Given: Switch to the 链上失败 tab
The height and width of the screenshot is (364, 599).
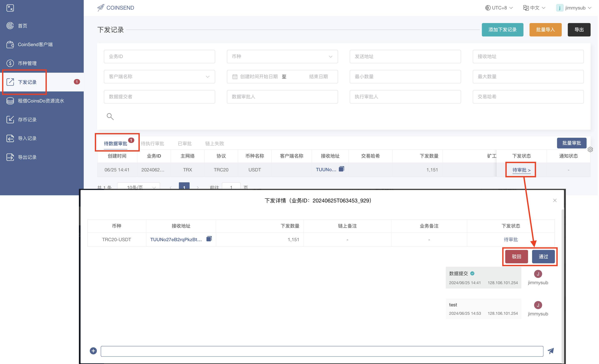Looking at the screenshot, I should pyautogui.click(x=214, y=144).
